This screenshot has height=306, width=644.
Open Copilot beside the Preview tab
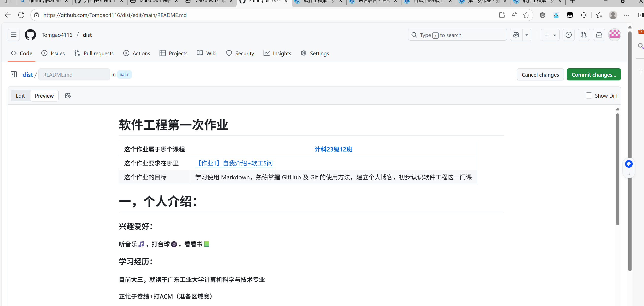[67, 96]
